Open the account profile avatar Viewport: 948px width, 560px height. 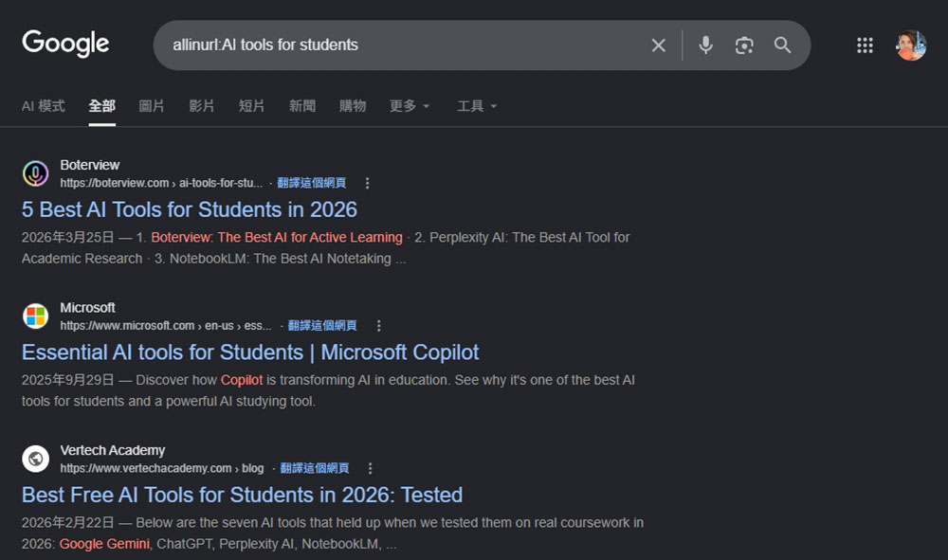click(x=910, y=45)
